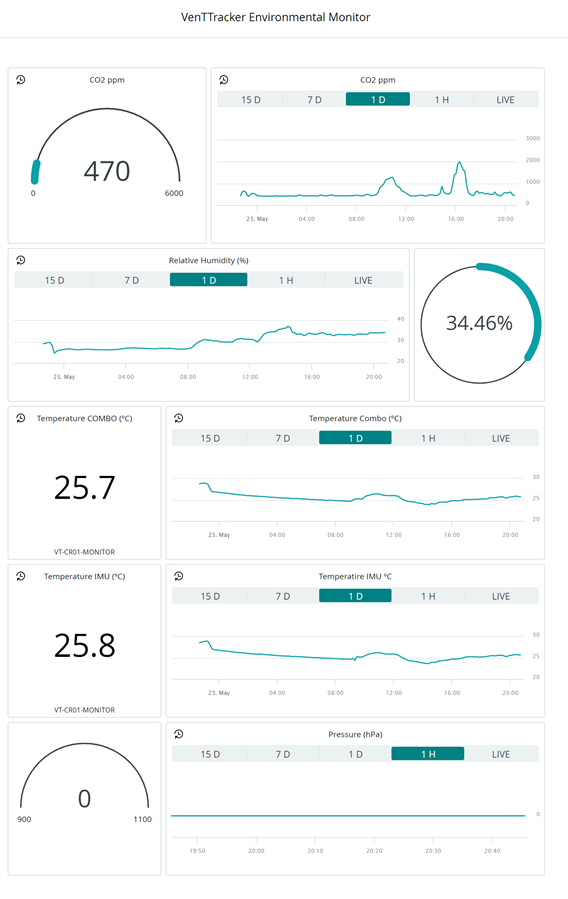Click history icon on Temperatire IMU chart

[x=179, y=576]
